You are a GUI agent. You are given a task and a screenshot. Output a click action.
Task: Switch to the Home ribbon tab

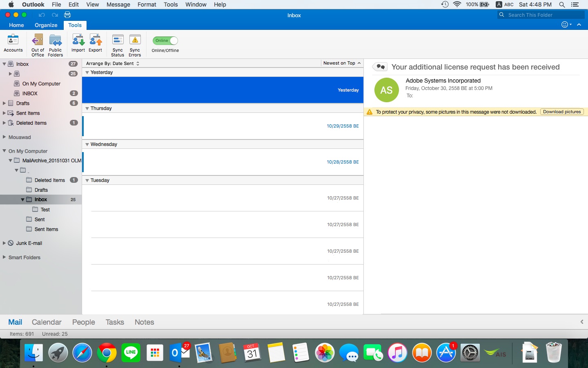(x=16, y=25)
